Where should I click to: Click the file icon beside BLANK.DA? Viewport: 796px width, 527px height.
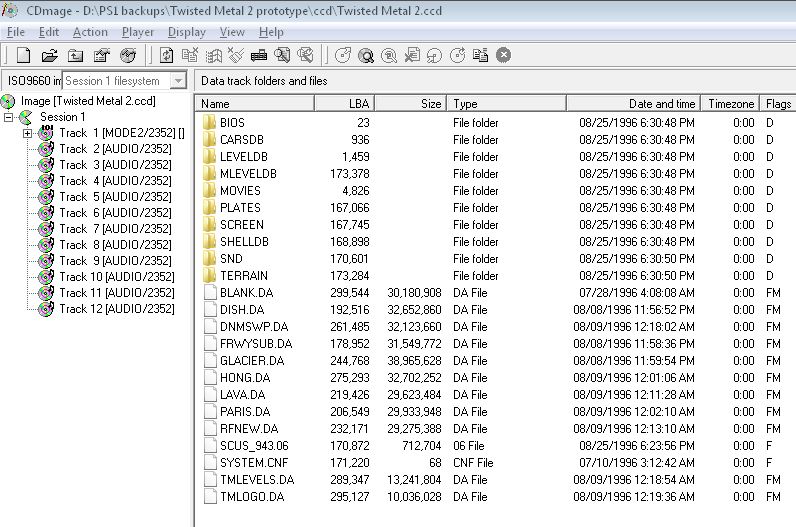pyautogui.click(x=210, y=292)
